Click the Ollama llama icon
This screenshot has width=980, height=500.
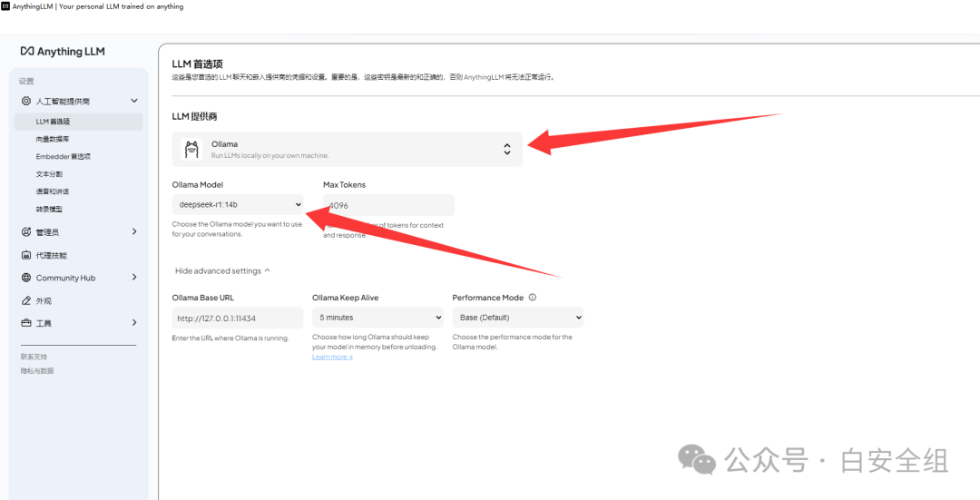(191, 150)
